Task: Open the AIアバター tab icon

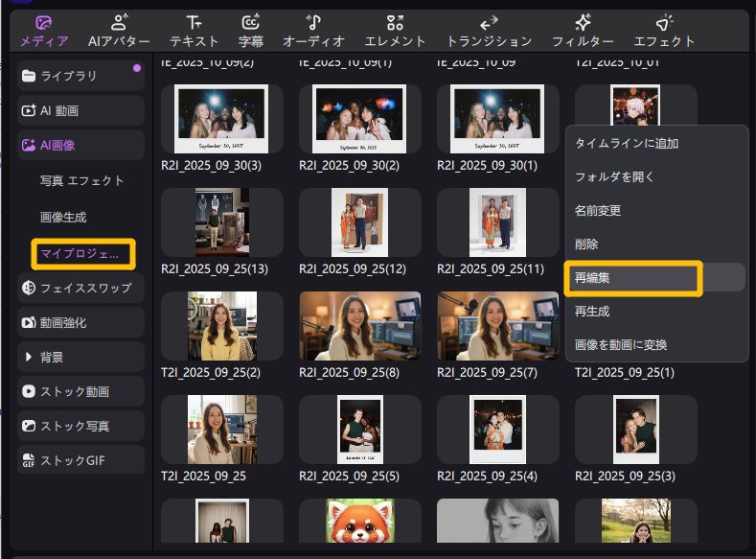Action: click(x=119, y=23)
